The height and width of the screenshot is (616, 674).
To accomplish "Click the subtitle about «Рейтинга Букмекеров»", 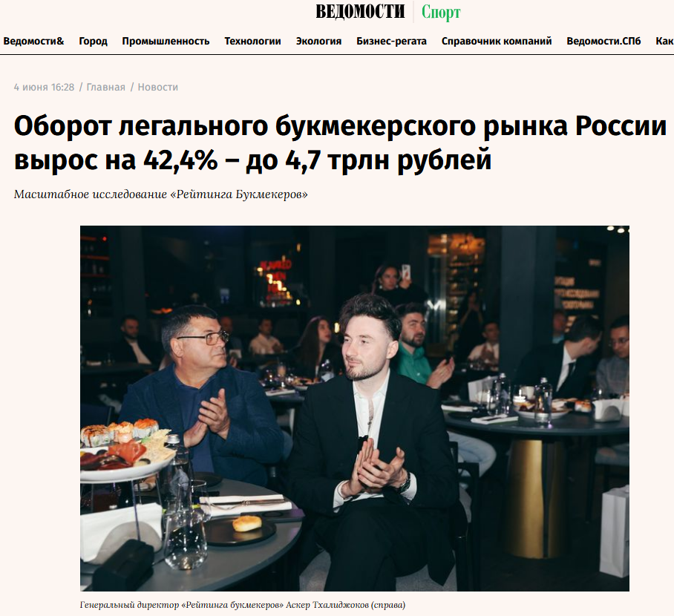I will point(161,194).
